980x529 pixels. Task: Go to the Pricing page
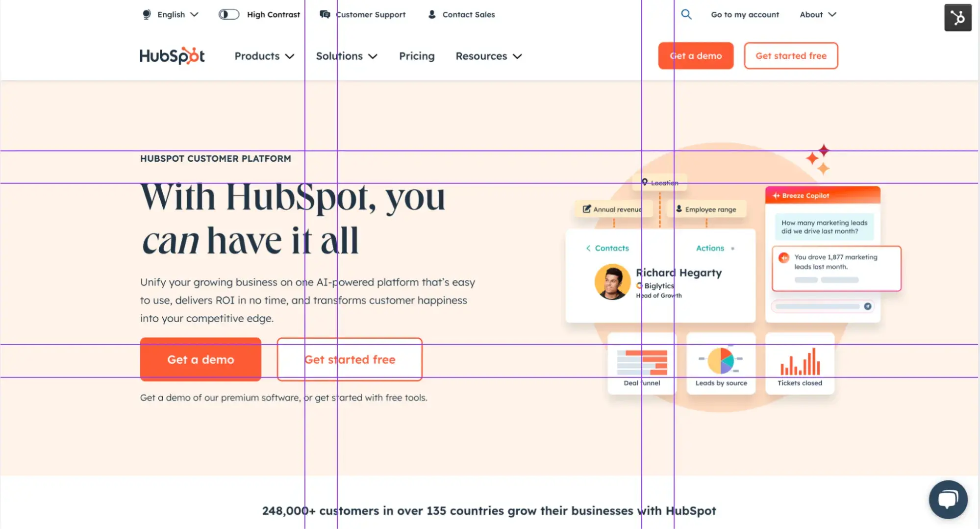pos(417,56)
